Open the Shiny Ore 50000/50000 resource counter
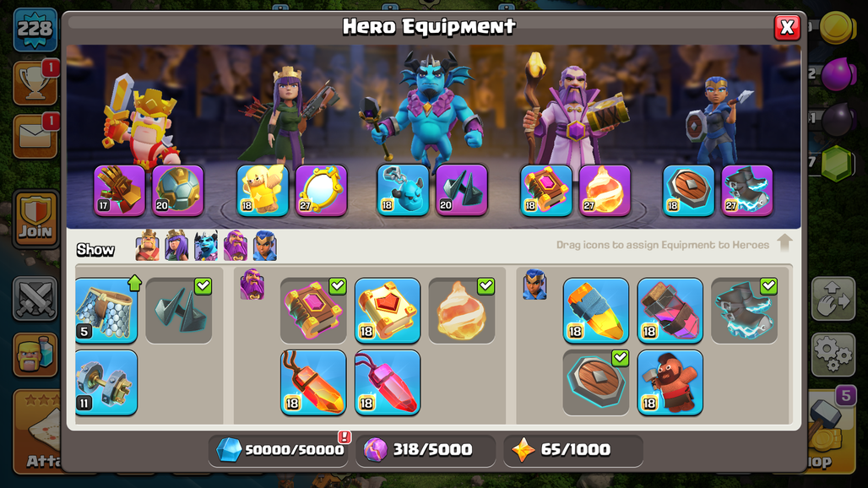This screenshot has width=868, height=488. (279, 450)
